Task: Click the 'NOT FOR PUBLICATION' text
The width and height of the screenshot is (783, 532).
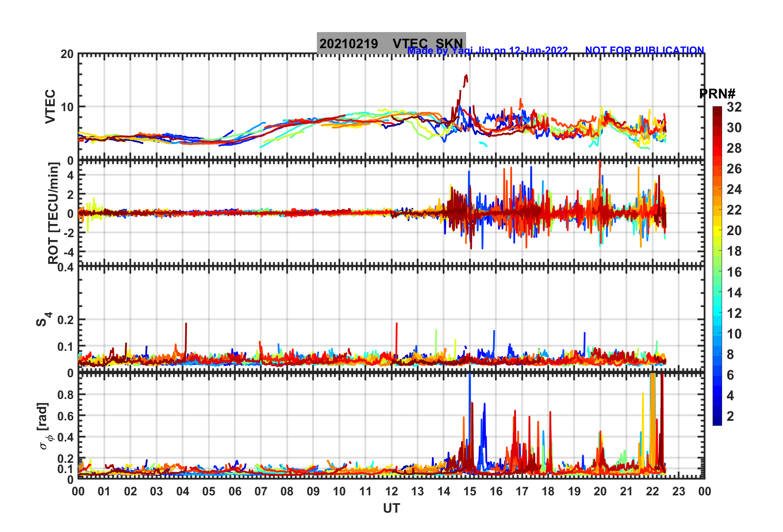Action: [645, 50]
